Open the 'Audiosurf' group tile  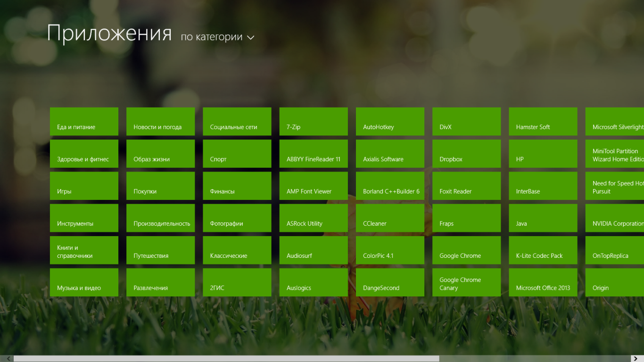coord(314,250)
